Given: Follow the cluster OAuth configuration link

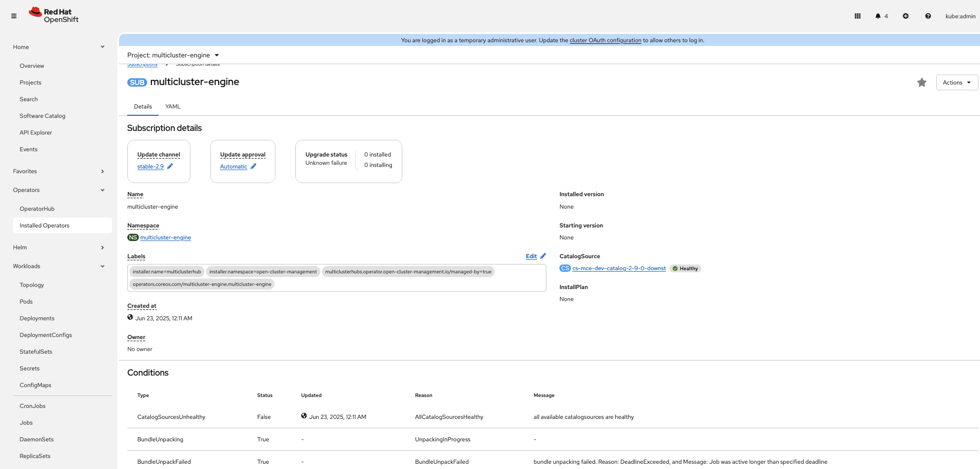Looking at the screenshot, I should 605,40.
